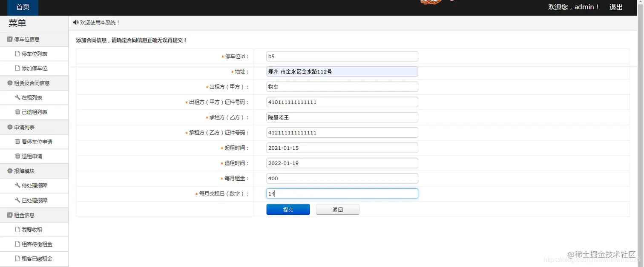This screenshot has width=644, height=267.
Task: Click the page icon beside 停车位列表
Action: [17, 54]
